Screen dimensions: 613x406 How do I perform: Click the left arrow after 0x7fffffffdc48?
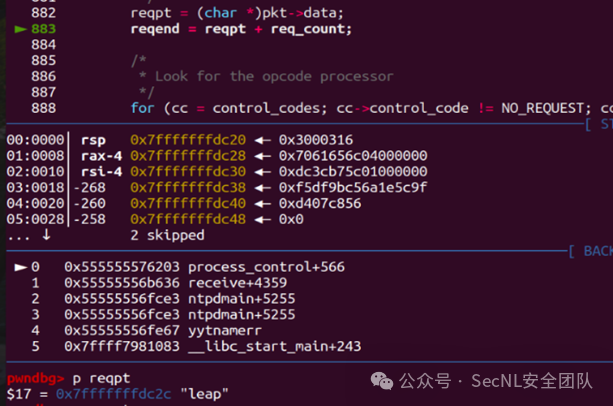[263, 220]
